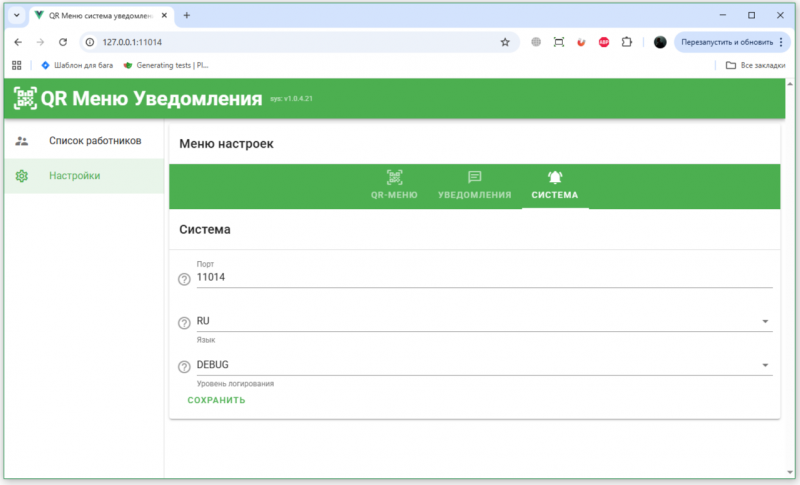Select the СИСТЕМА tab

pyautogui.click(x=555, y=185)
